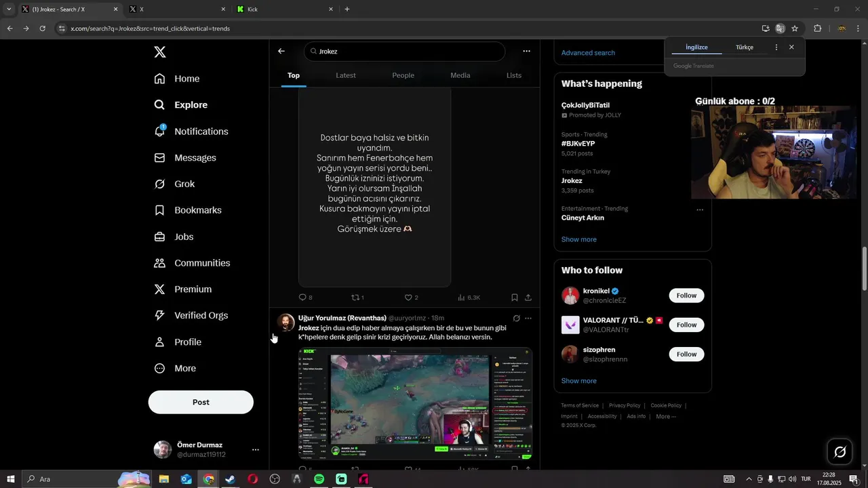Switch to the People tab
This screenshot has height=488, width=868.
point(403,75)
